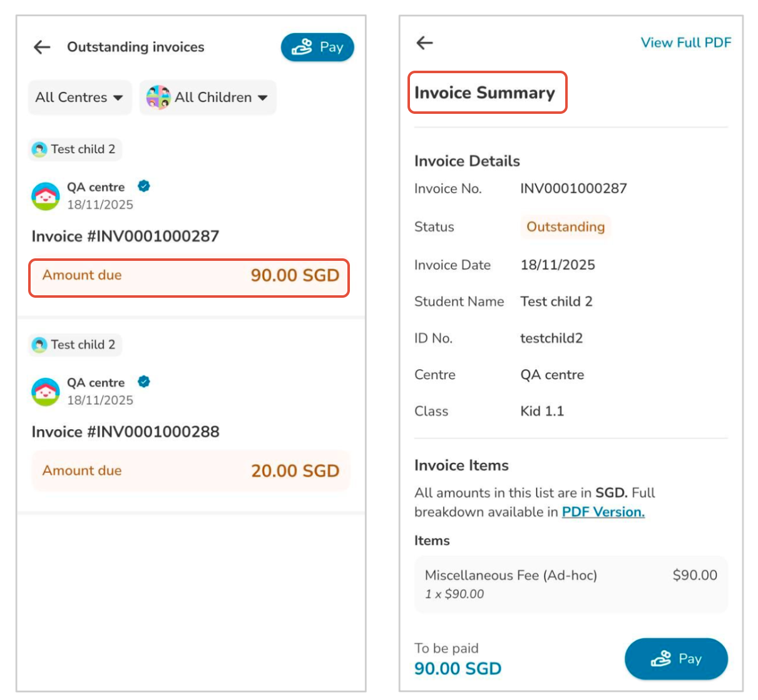Open Invoice #INV0001000288 from the list
This screenshot has width=758, height=700.
pos(125,432)
